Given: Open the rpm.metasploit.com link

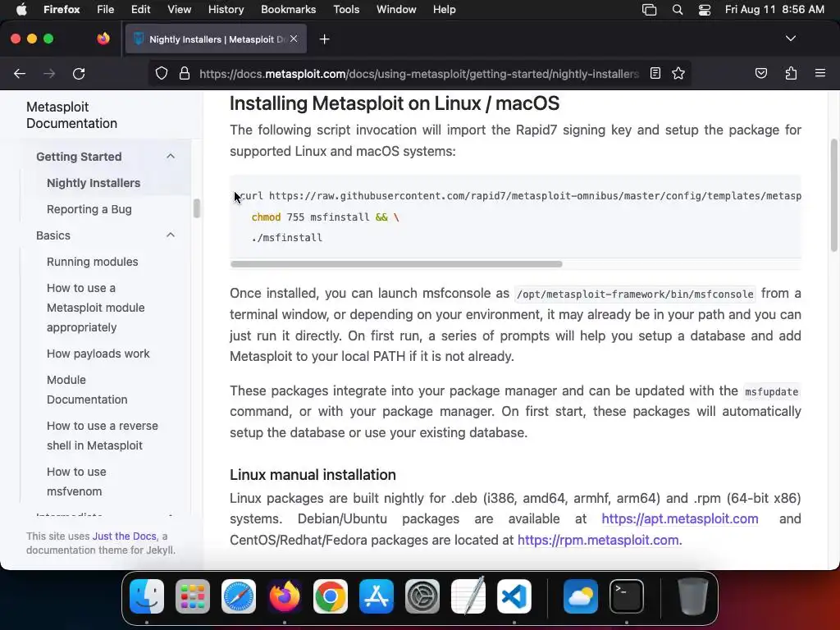Looking at the screenshot, I should pyautogui.click(x=598, y=540).
